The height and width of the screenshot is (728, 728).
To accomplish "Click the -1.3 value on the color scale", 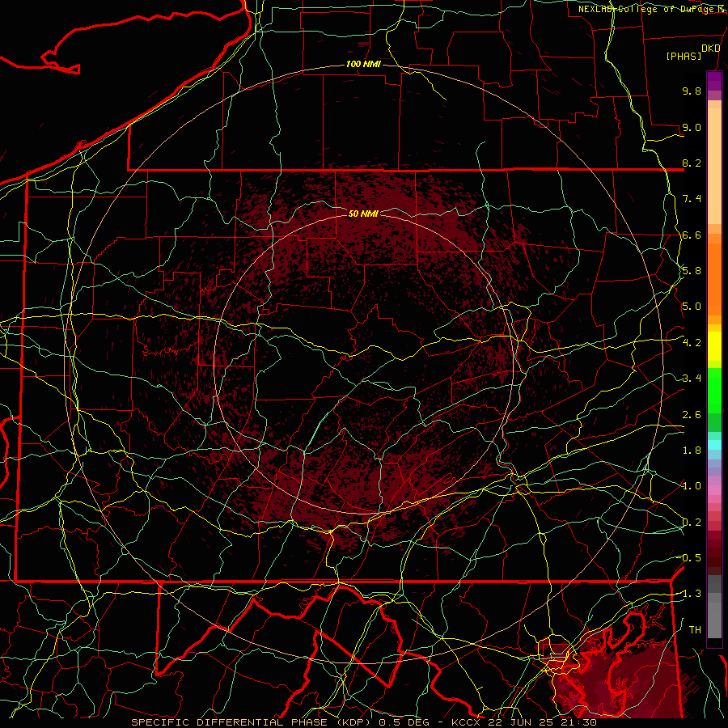I will [689, 594].
